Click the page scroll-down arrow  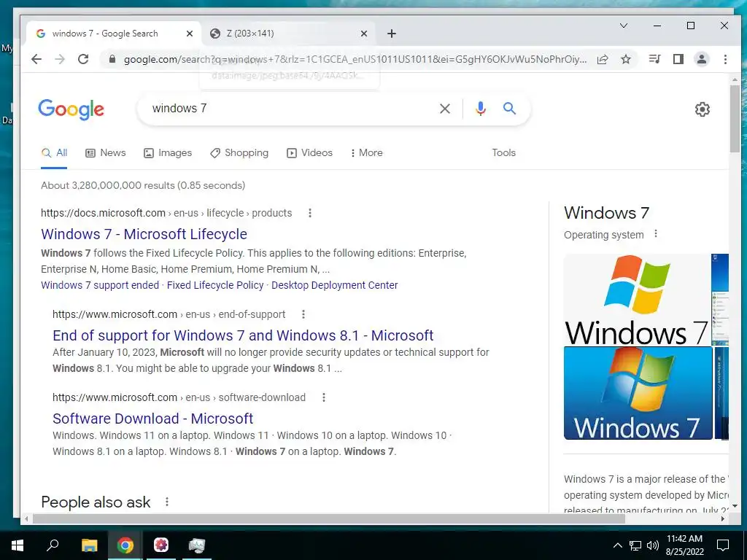(735, 506)
